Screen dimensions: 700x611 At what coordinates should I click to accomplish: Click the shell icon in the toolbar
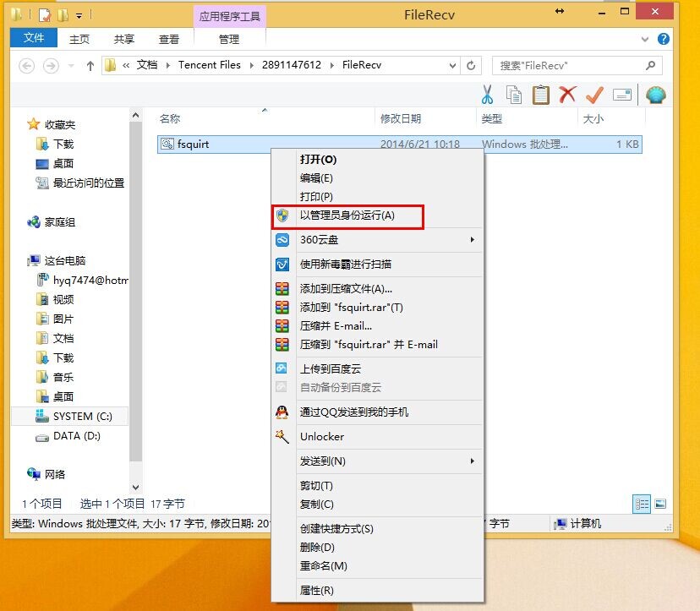pyautogui.click(x=655, y=95)
